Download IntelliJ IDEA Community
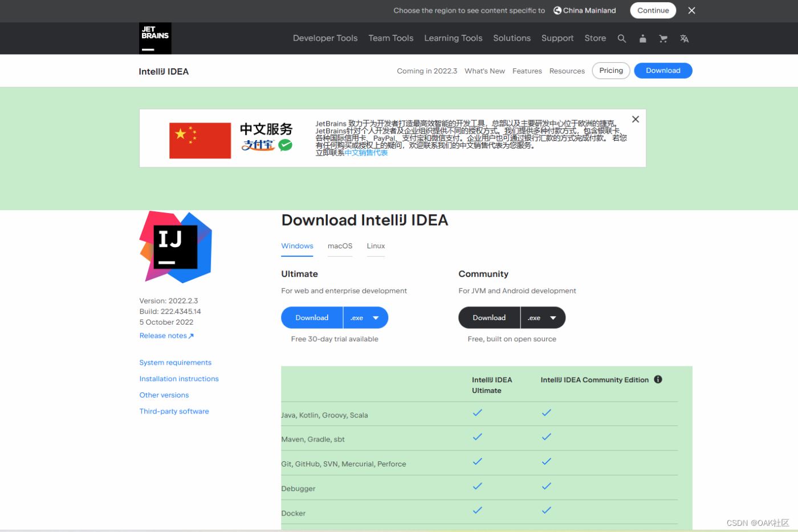 coord(489,318)
